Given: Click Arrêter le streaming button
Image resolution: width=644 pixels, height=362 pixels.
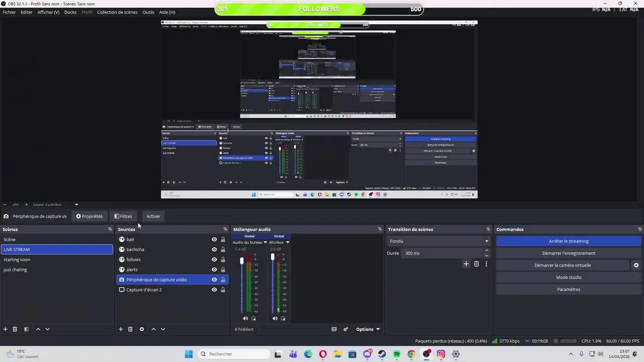Looking at the screenshot, I should tap(569, 241).
